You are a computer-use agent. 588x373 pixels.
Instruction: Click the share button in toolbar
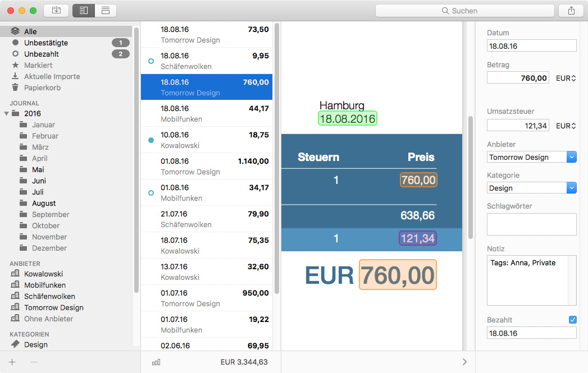[571, 11]
